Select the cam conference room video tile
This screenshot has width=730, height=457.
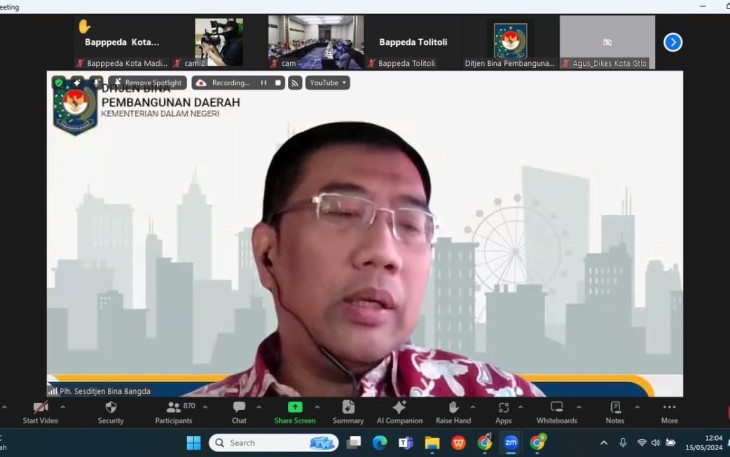tap(316, 42)
